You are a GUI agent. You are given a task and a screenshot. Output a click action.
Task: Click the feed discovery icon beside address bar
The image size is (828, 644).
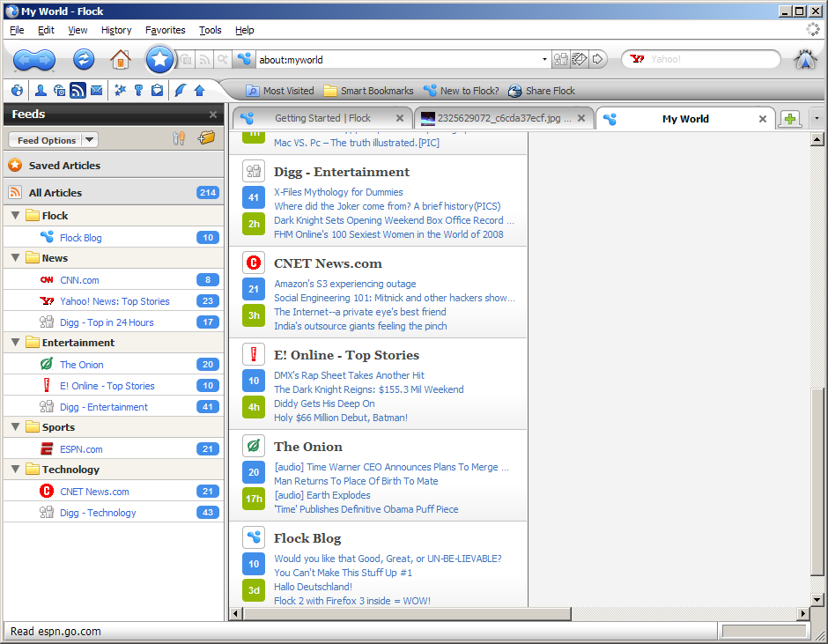pos(203,60)
